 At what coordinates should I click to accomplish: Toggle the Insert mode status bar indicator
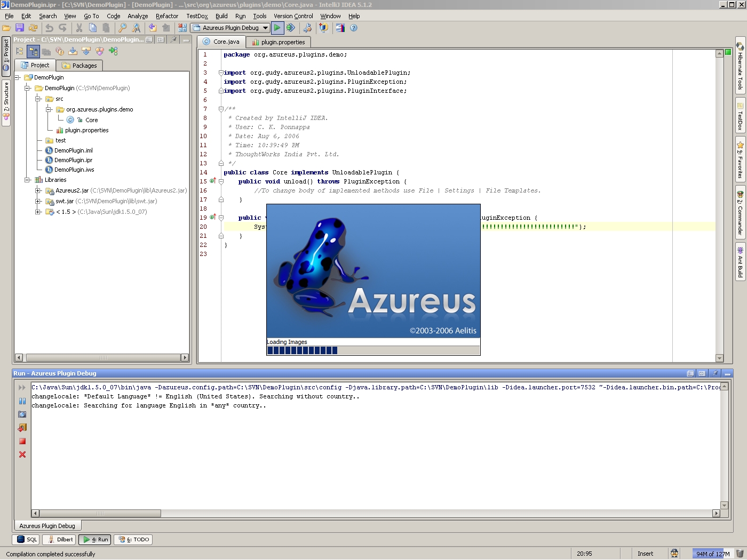pyautogui.click(x=645, y=554)
